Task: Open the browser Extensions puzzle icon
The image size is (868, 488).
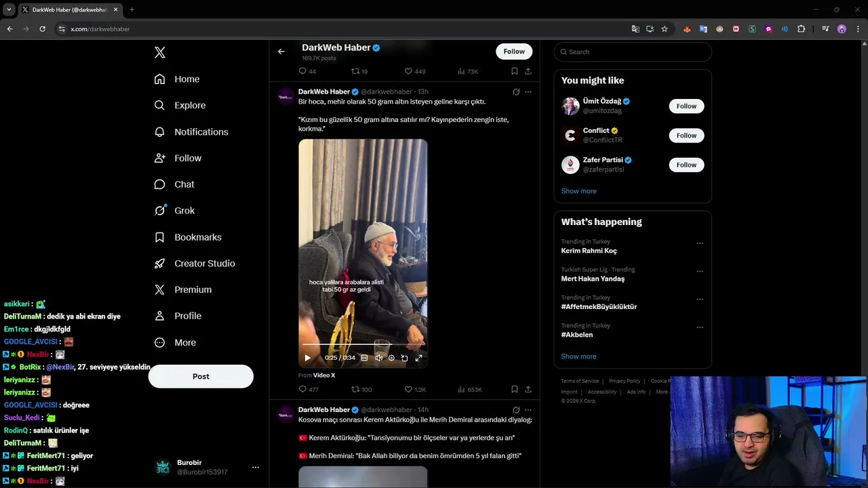Action: pyautogui.click(x=801, y=29)
